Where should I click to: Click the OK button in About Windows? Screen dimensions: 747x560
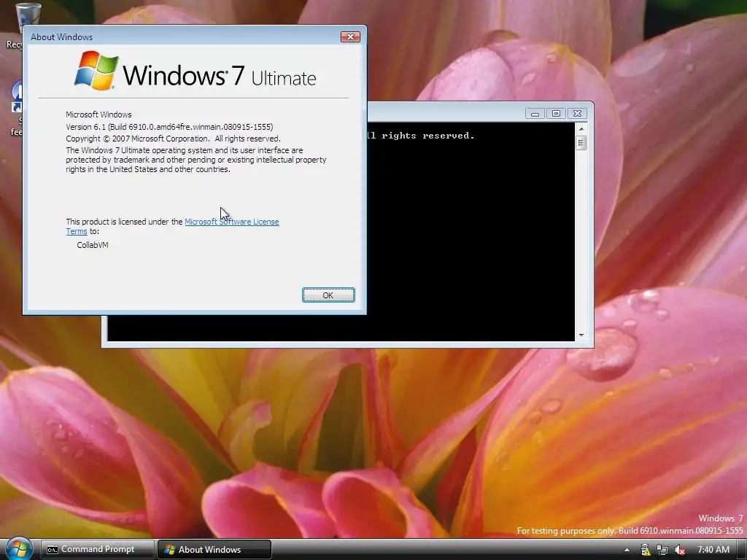pyautogui.click(x=328, y=295)
